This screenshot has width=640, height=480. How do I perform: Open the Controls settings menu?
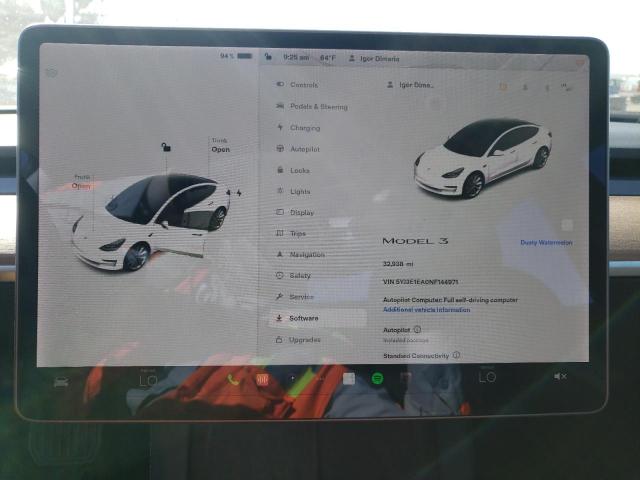point(297,84)
